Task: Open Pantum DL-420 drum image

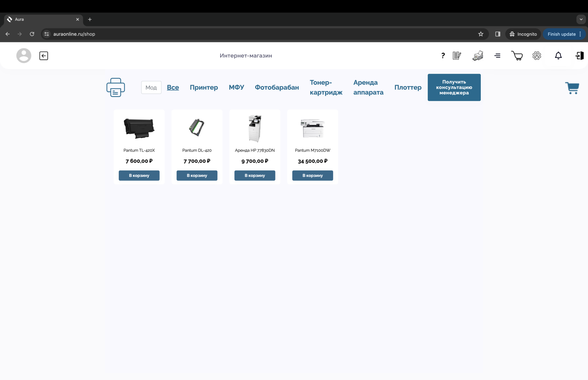Action: click(x=197, y=127)
